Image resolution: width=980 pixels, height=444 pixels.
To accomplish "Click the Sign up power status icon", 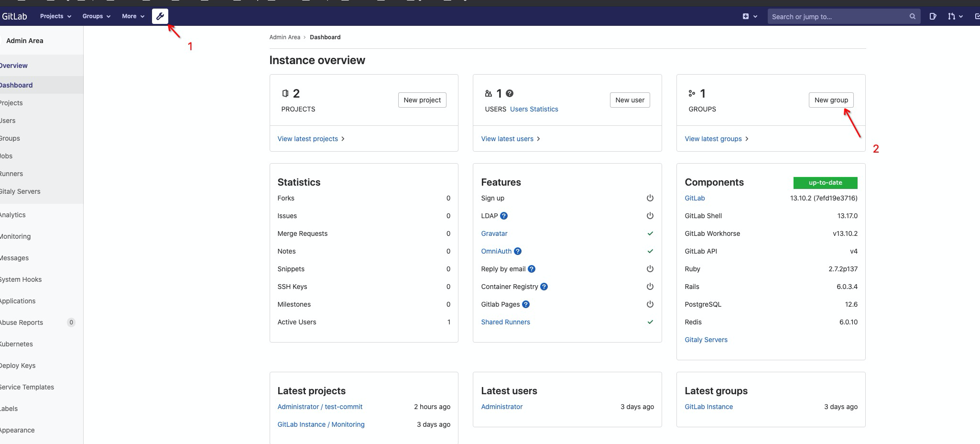I will coord(650,198).
